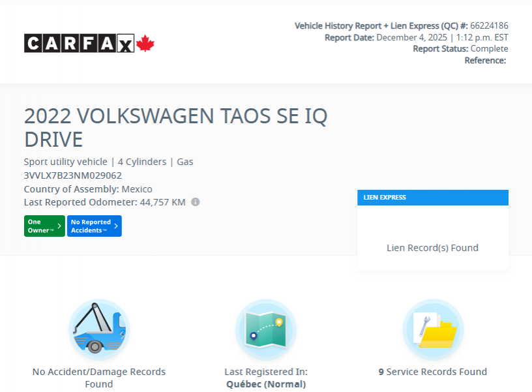Screen dimensions: 532x392
Task: Click the Québec (Normal) registration link
Action: [x=265, y=384]
